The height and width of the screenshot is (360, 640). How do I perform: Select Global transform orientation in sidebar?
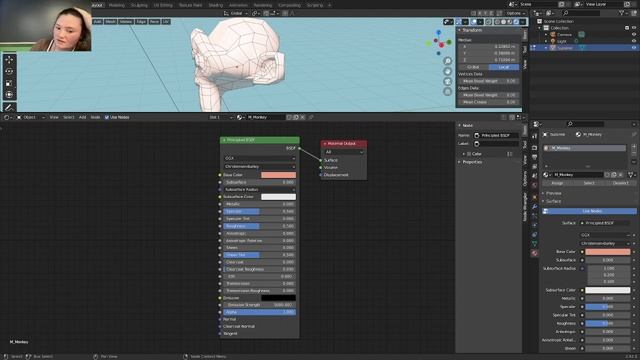pyautogui.click(x=473, y=67)
